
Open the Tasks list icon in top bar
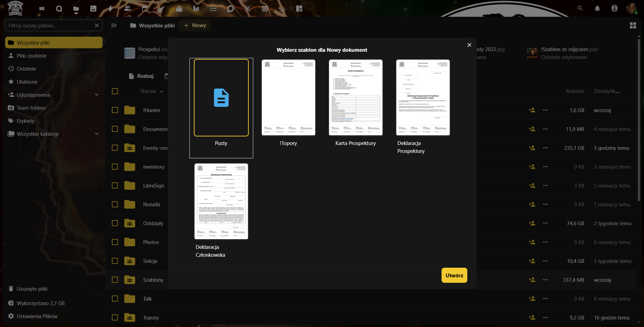coord(213,9)
